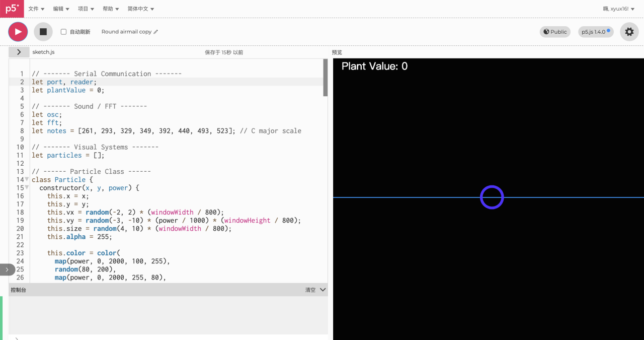Open the 帮助 menu

pyautogui.click(x=110, y=9)
